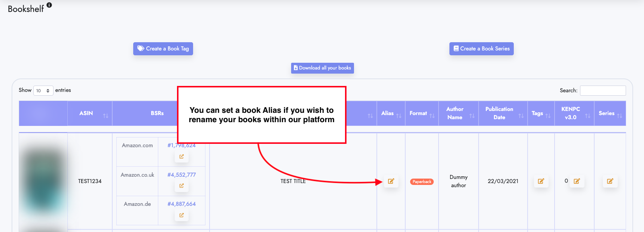Expand the Show entries count dropdown
Viewport: 644px width, 232px height.
[x=43, y=90]
